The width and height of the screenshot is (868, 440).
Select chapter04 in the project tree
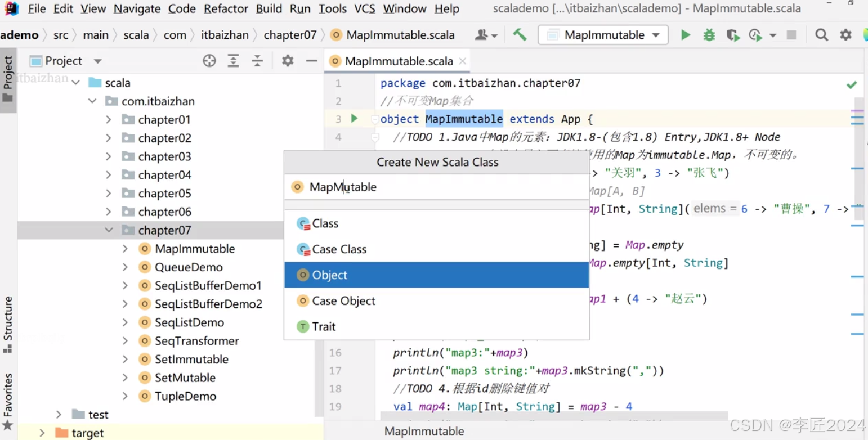(x=164, y=175)
